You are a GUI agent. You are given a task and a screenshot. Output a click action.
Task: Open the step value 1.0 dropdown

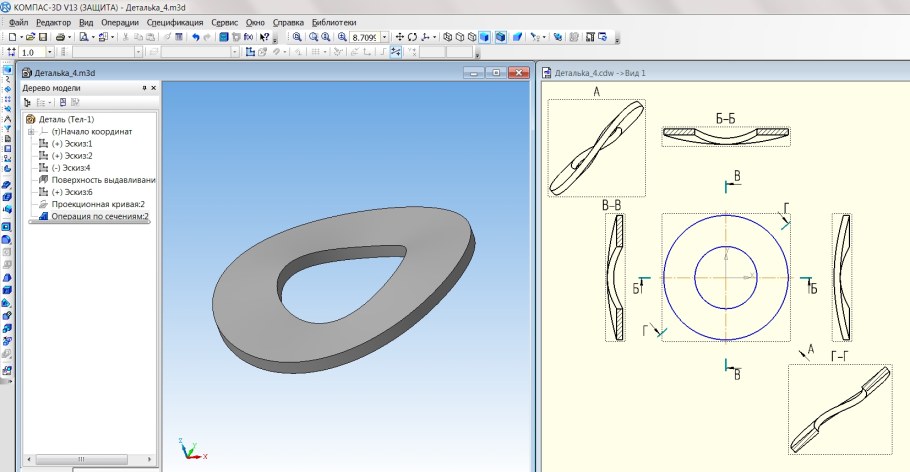pos(50,51)
